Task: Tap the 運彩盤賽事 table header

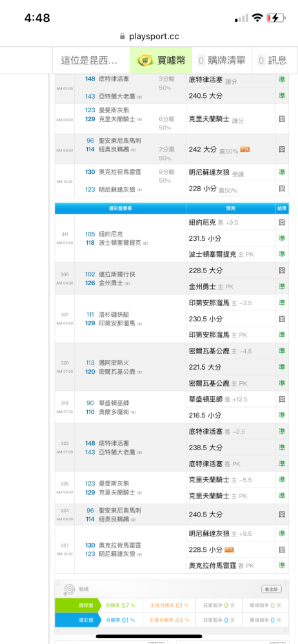Action: click(120, 208)
